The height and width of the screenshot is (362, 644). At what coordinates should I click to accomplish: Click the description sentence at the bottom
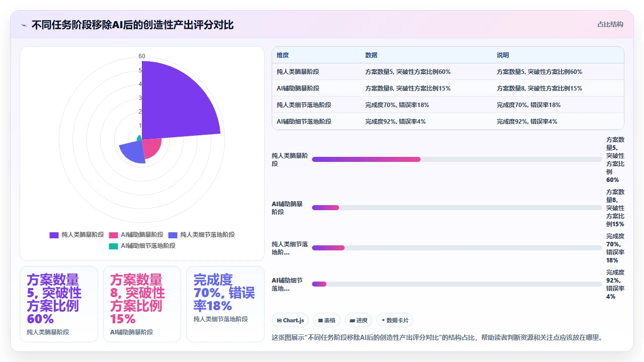point(437,338)
